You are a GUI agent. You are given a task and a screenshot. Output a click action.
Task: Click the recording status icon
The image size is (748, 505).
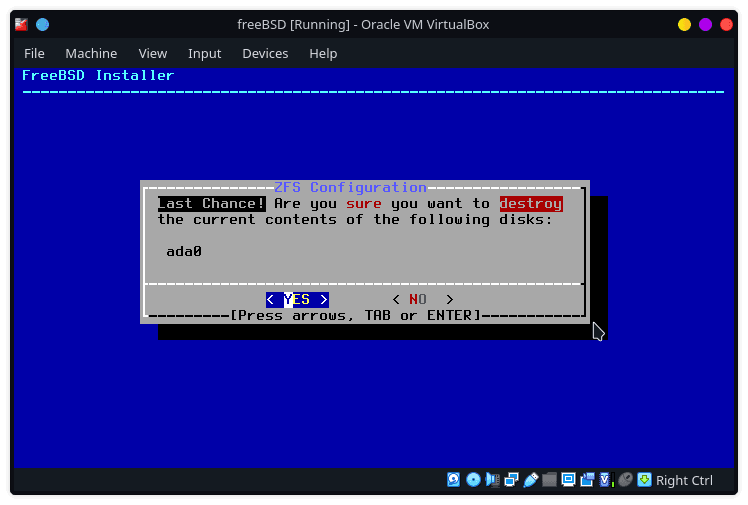587,480
